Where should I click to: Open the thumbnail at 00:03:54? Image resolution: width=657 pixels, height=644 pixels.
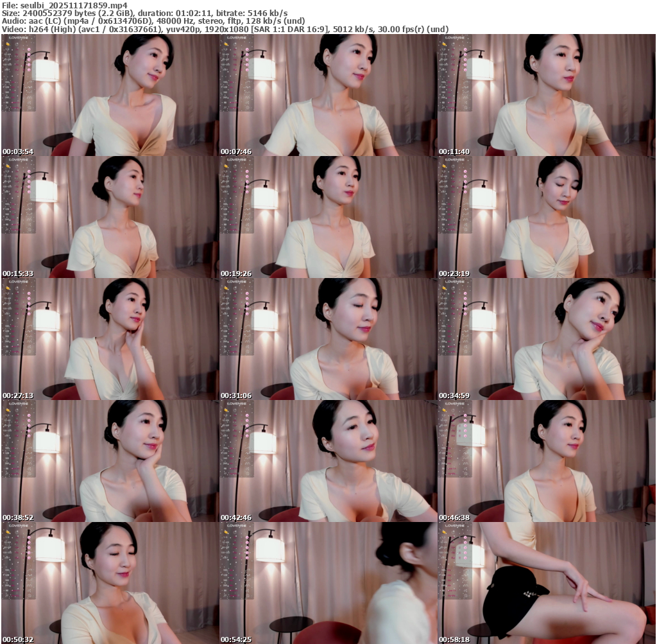110,95
